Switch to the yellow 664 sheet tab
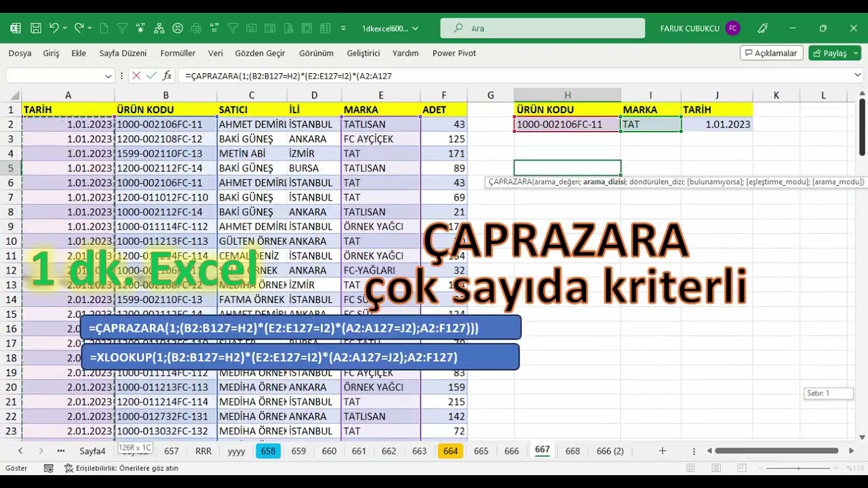The image size is (868, 488). coord(450,451)
